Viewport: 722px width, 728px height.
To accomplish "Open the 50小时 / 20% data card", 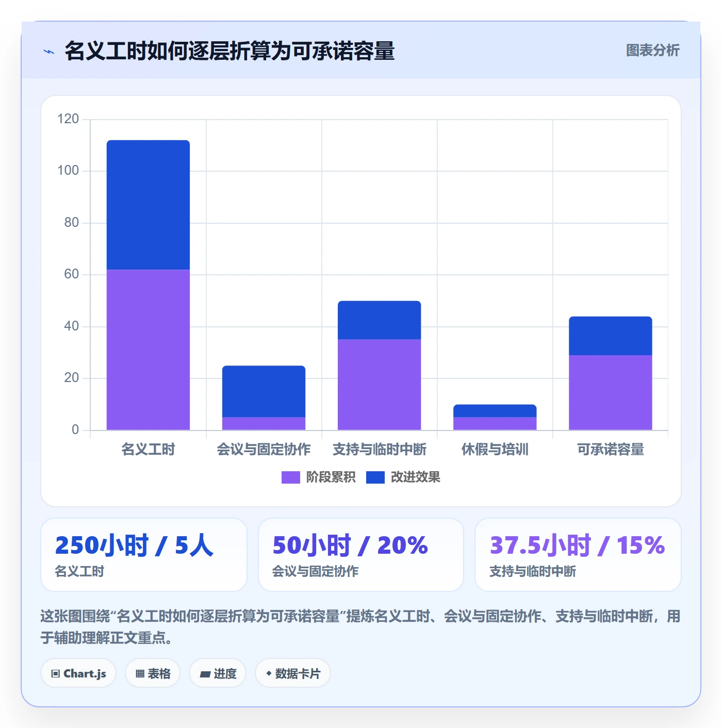I will (x=361, y=555).
